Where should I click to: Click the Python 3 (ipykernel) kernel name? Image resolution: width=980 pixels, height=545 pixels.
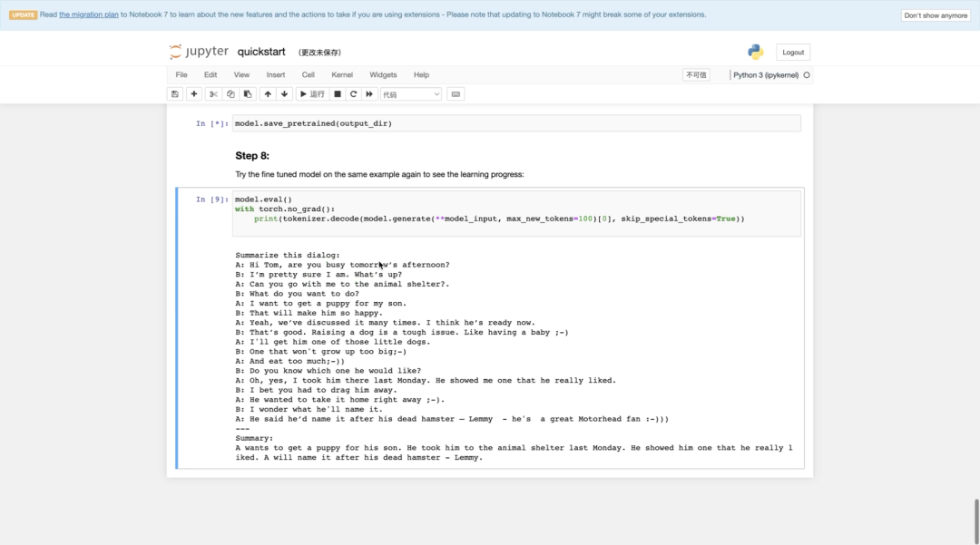766,75
